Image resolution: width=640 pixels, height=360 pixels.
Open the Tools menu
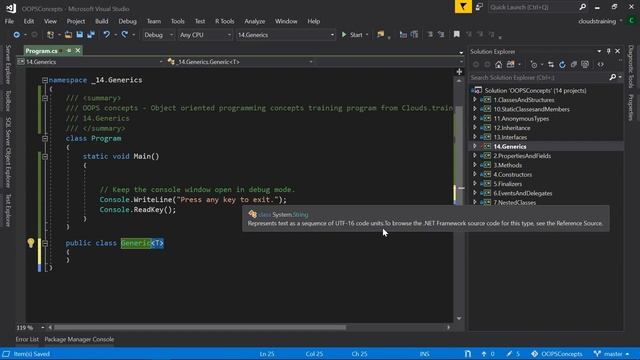[178, 21]
